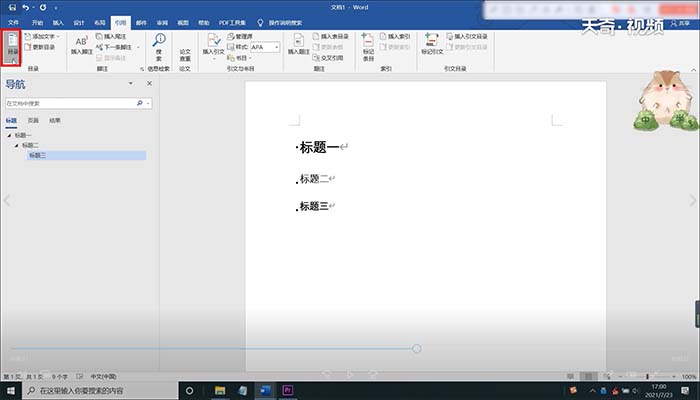Click 插入索引 to insert an index
This screenshot has height=400, width=700.
395,36
